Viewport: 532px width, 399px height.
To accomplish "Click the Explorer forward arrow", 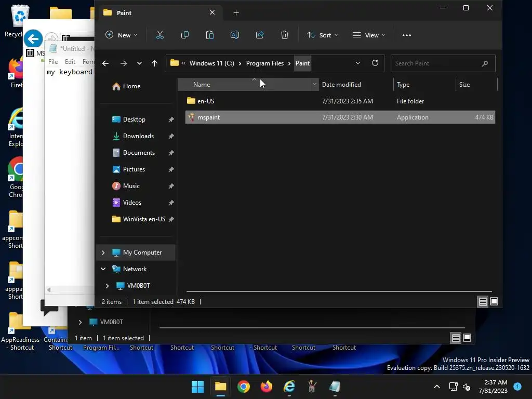I will 124,63.
